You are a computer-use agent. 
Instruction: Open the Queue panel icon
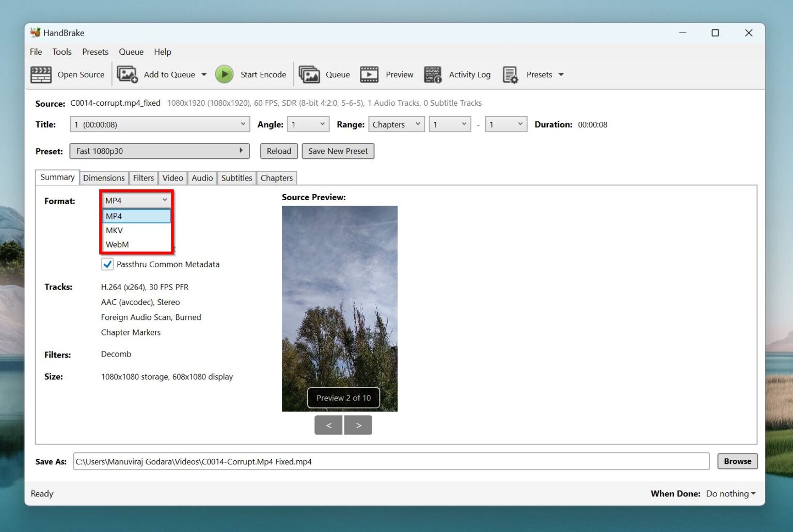[x=310, y=74]
